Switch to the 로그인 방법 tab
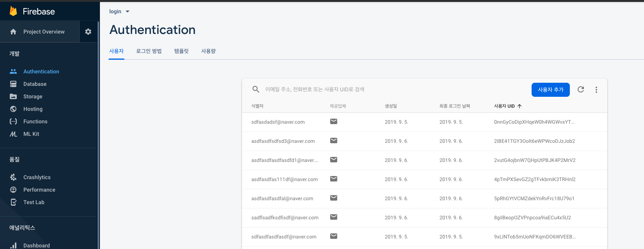Viewport: 644px width, 249px height. point(149,51)
